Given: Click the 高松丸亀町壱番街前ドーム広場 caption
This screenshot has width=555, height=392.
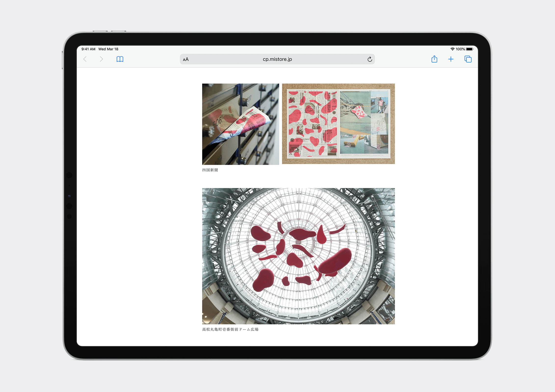Looking at the screenshot, I should pos(230,329).
